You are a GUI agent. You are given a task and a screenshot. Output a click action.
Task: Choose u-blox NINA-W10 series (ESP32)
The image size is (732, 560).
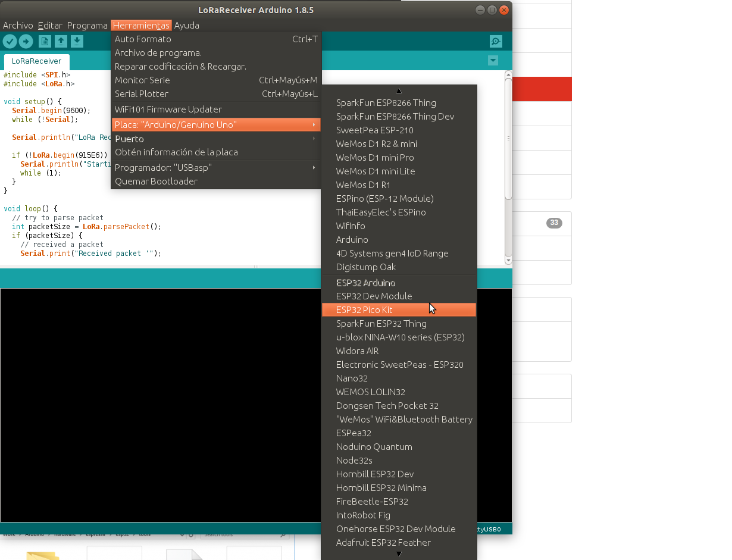399,337
